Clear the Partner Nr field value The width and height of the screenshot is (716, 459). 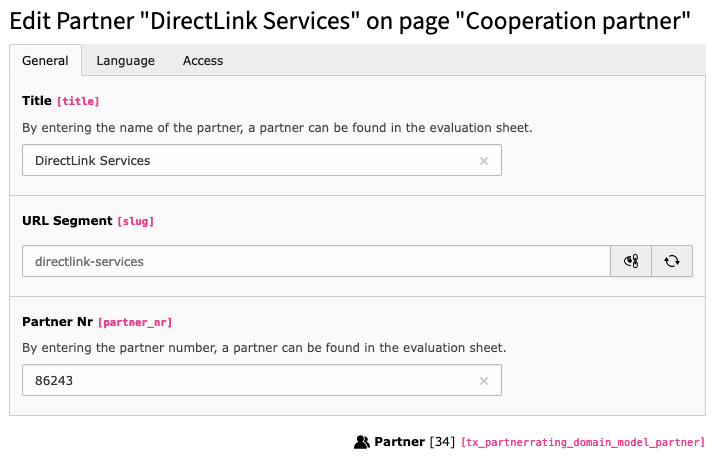(x=484, y=381)
